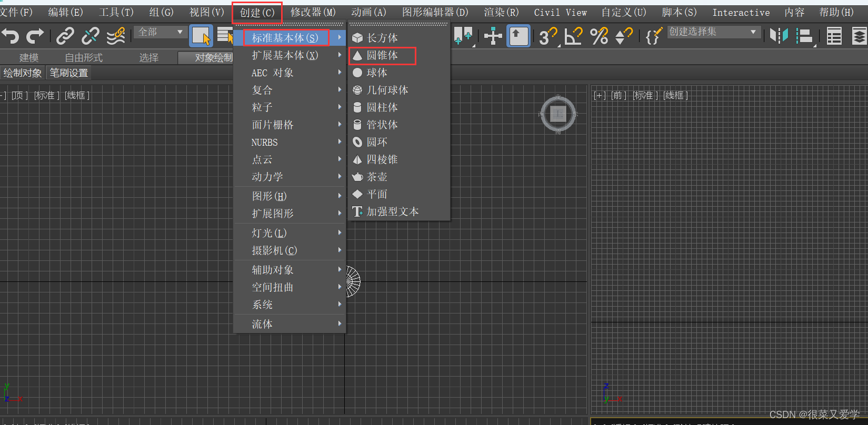Open the 渲染(R) menu
The image size is (868, 425).
(501, 12)
